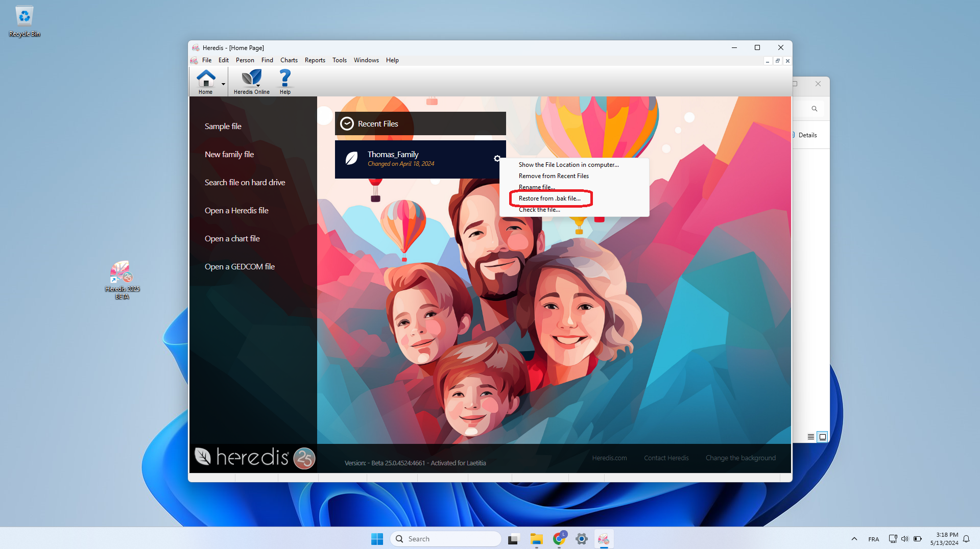
Task: Open the Reports menu
Action: 315,60
